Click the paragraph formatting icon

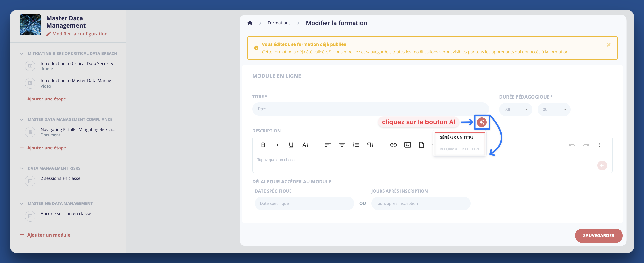click(370, 145)
